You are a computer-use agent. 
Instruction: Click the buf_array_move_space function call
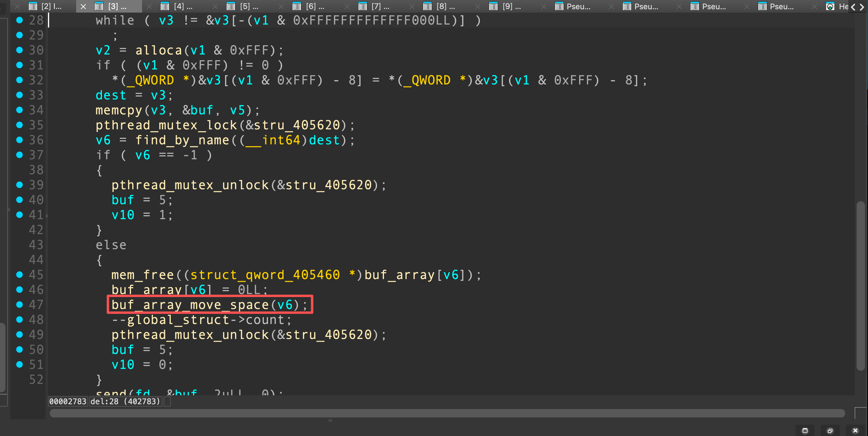tap(190, 305)
